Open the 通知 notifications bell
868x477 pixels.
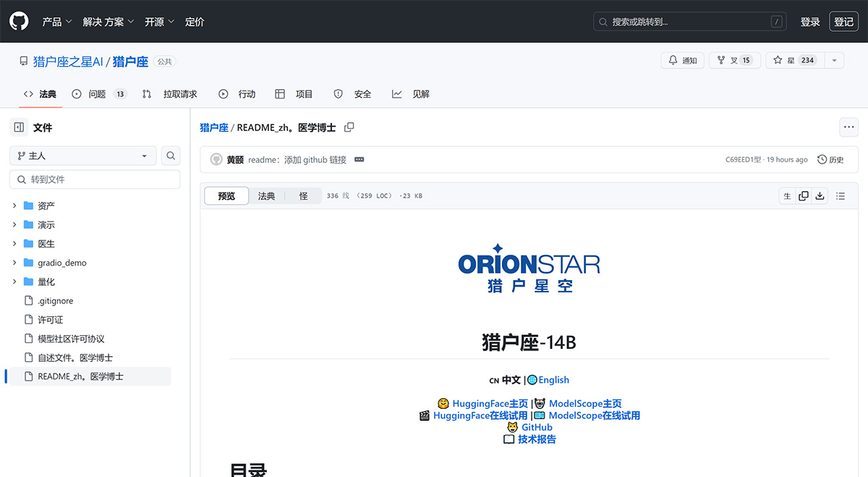point(681,60)
